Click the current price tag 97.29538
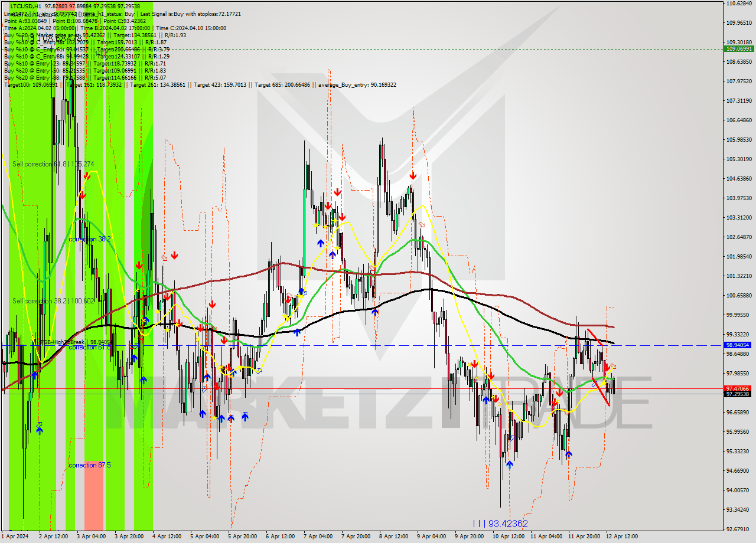The width and height of the screenshot is (756, 543). 739,394
